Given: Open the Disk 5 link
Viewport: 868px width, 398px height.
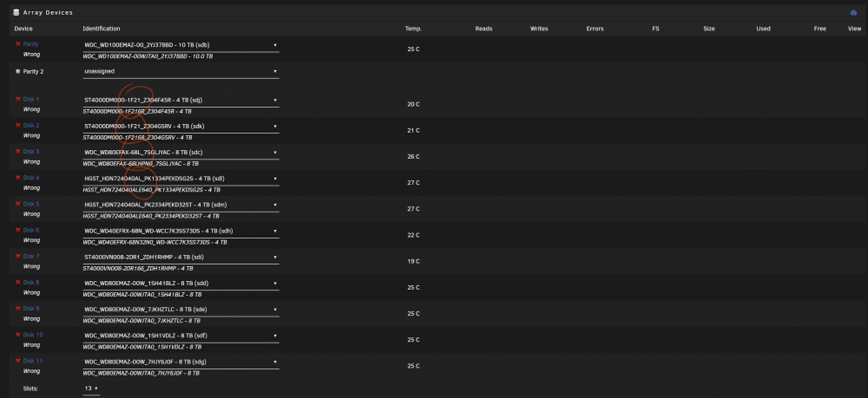Looking at the screenshot, I should coord(31,204).
